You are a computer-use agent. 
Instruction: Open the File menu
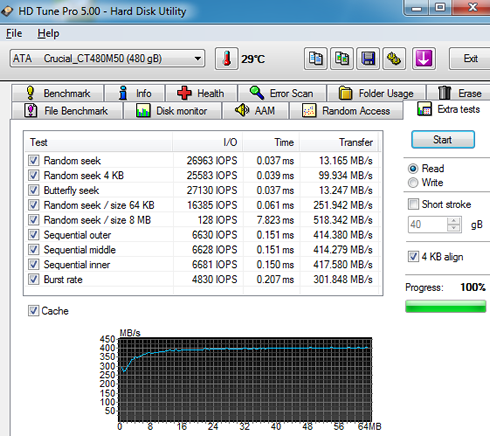(x=14, y=33)
